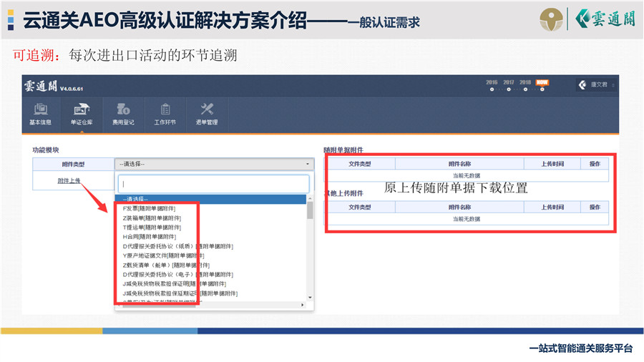
Task: Select J减免税货物税款担保延期证明 option
Action: [180, 293]
